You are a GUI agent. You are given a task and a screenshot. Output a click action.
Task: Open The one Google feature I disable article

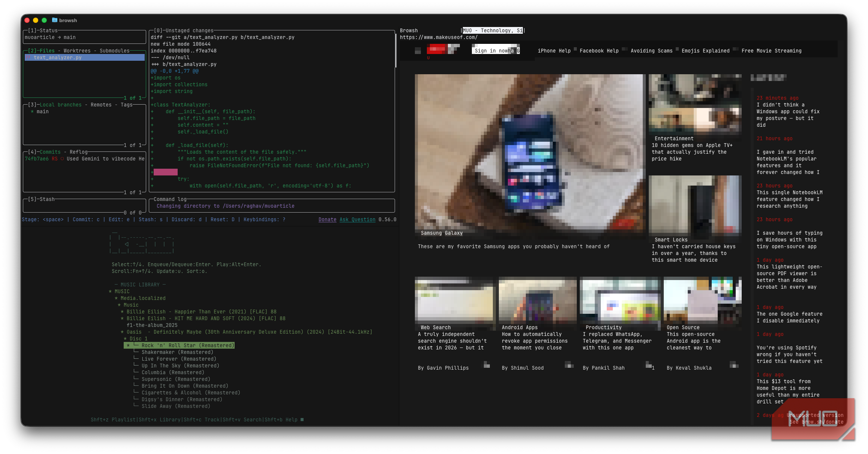789,317
